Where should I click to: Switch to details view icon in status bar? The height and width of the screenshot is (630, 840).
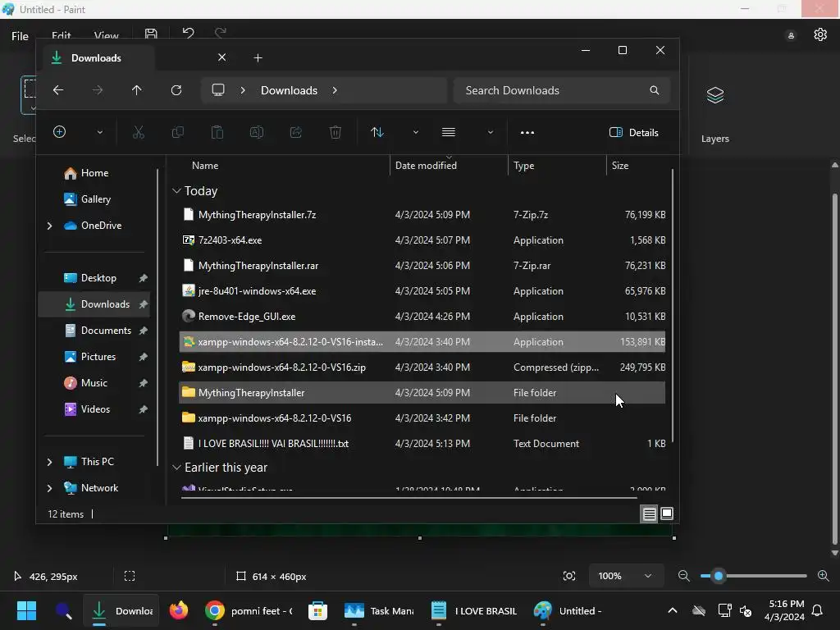click(650, 514)
